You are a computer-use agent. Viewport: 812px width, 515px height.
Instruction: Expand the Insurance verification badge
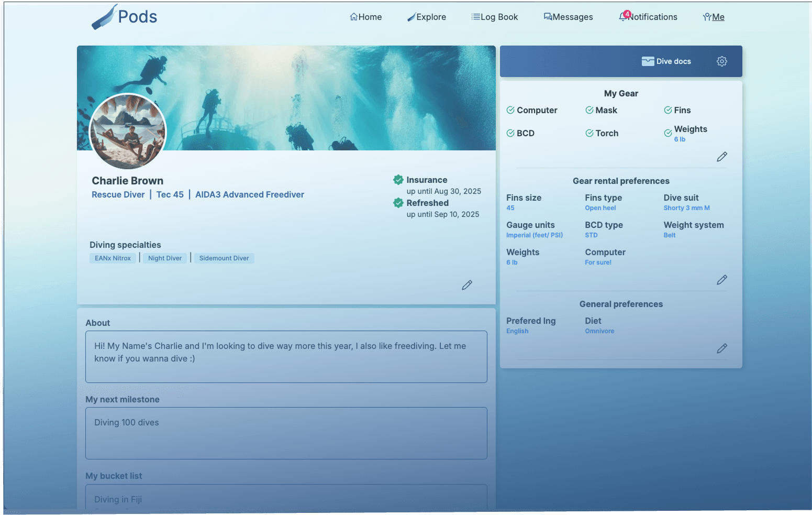point(398,180)
